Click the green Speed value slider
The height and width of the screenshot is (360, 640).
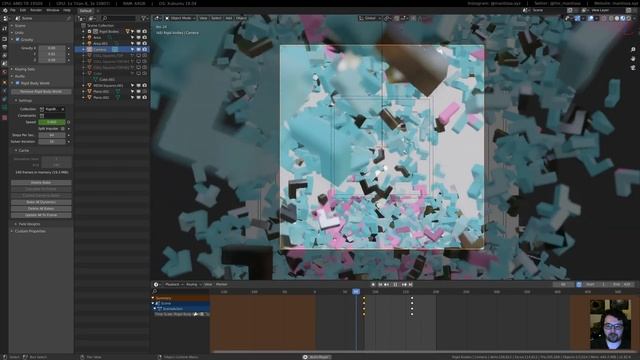pos(52,122)
